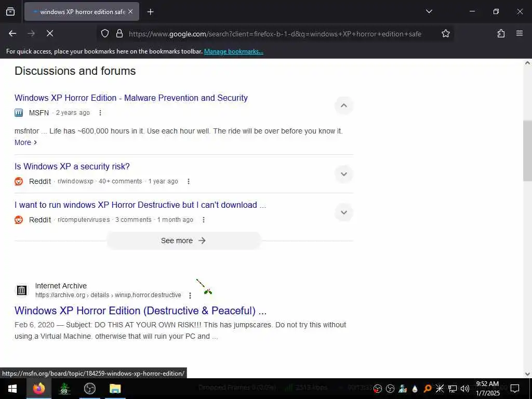
Task: Open 'Is Windows XP a security risk?' result
Action: pyautogui.click(x=72, y=167)
